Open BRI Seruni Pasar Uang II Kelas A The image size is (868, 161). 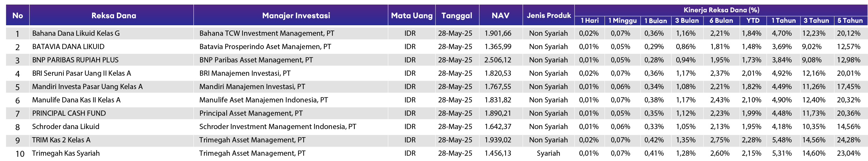click(82, 73)
